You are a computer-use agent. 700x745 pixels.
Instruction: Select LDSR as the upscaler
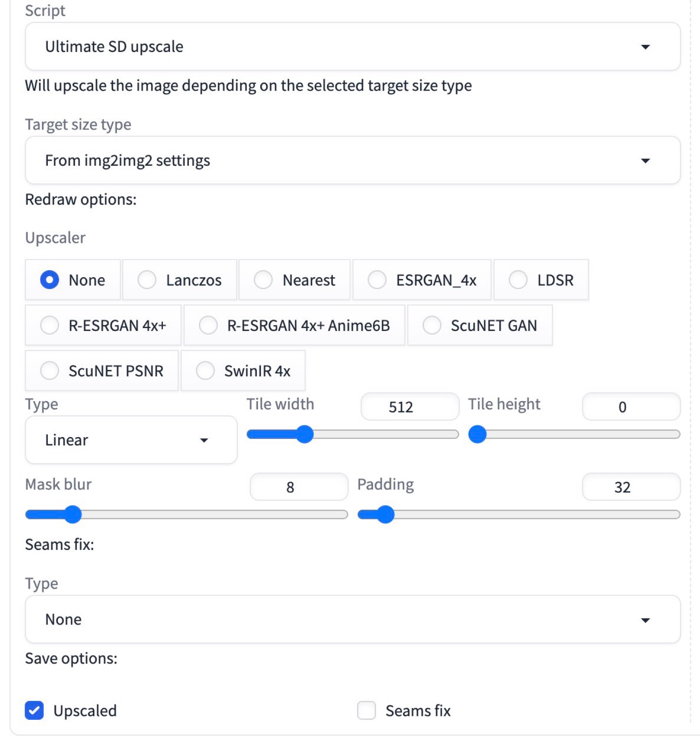click(x=518, y=280)
